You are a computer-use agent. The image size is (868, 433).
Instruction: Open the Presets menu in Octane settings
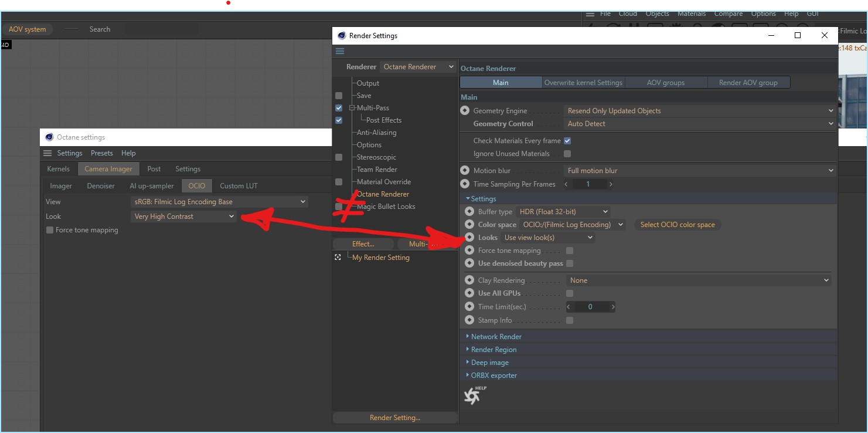click(102, 153)
